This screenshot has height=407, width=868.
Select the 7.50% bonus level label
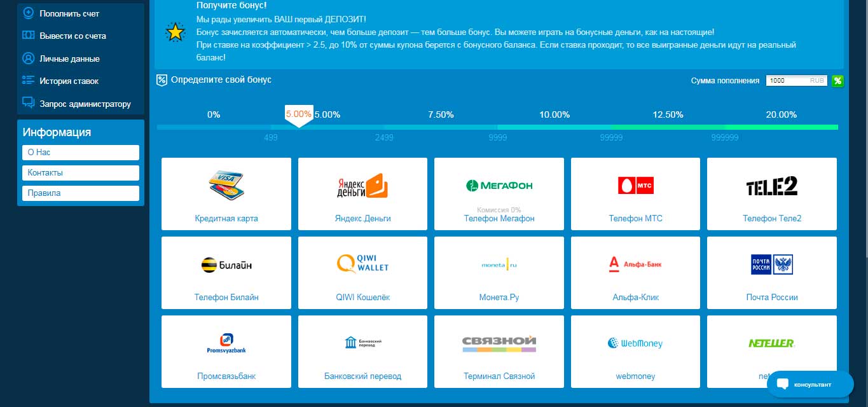pos(441,114)
